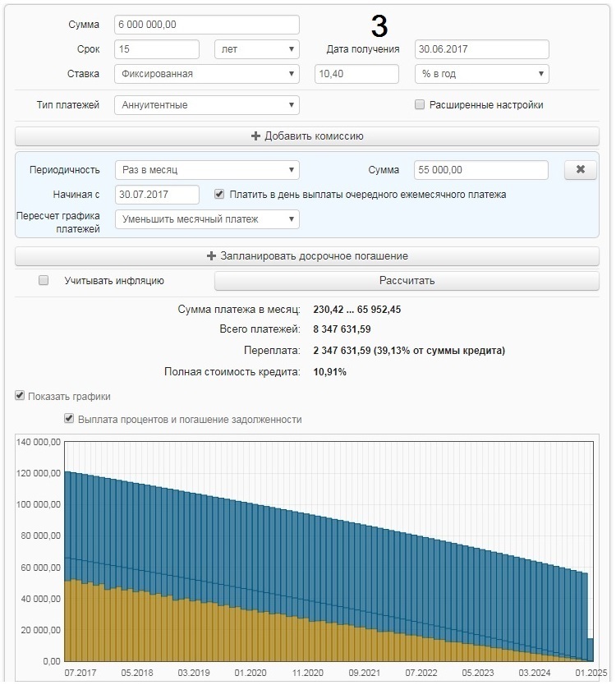Click the Добавить комиссию button
The width and height of the screenshot is (616, 685).
coord(307,136)
